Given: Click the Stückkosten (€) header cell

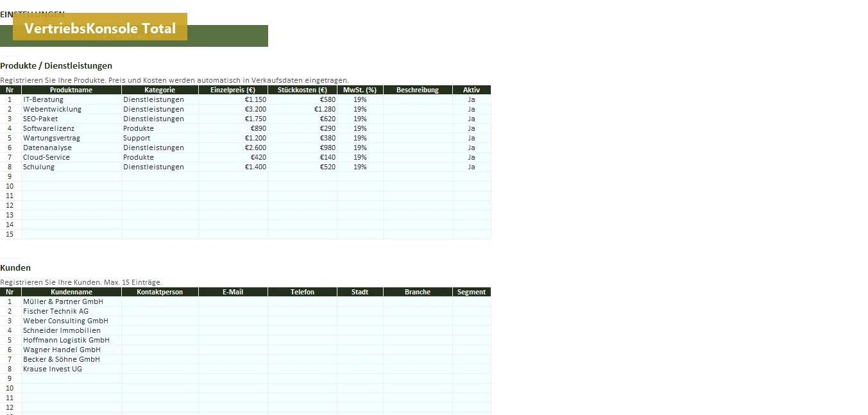Looking at the screenshot, I should [x=302, y=90].
